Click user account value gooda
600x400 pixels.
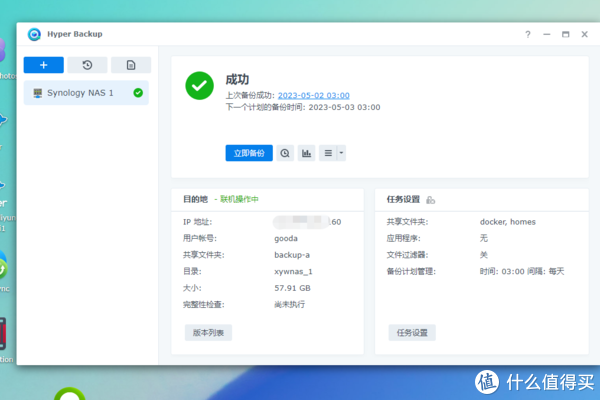click(286, 238)
